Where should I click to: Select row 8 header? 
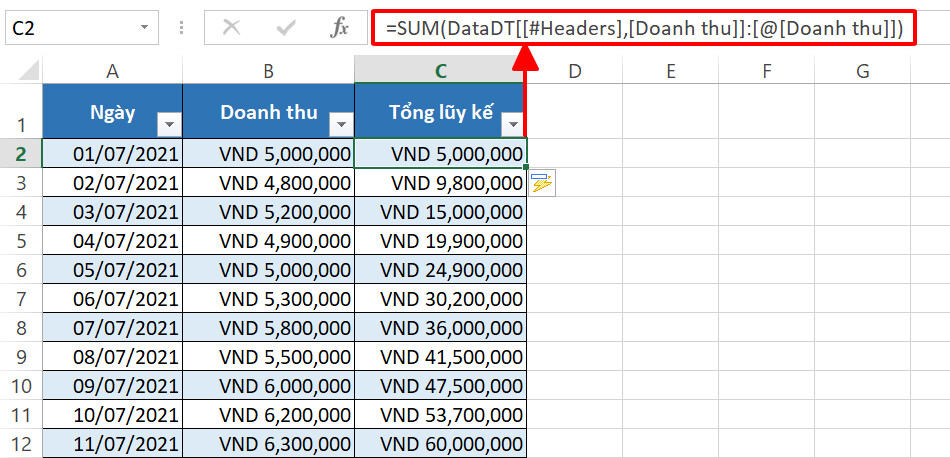(21, 328)
